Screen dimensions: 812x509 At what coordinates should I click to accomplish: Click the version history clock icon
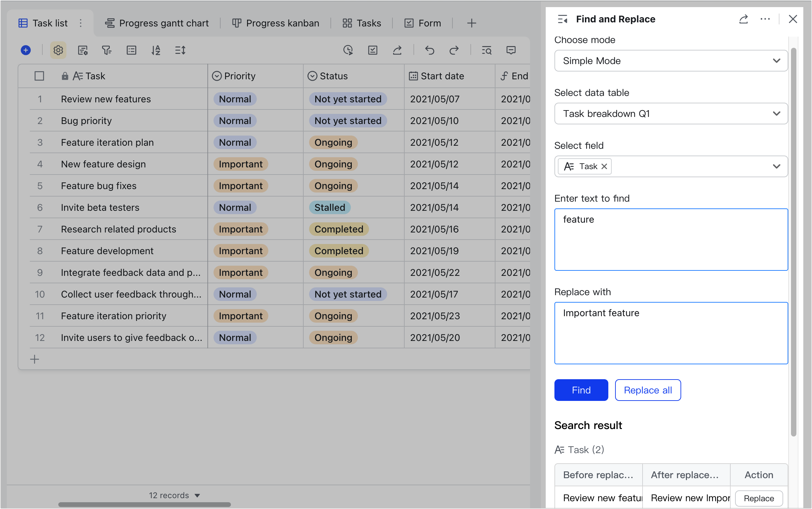[348, 50]
